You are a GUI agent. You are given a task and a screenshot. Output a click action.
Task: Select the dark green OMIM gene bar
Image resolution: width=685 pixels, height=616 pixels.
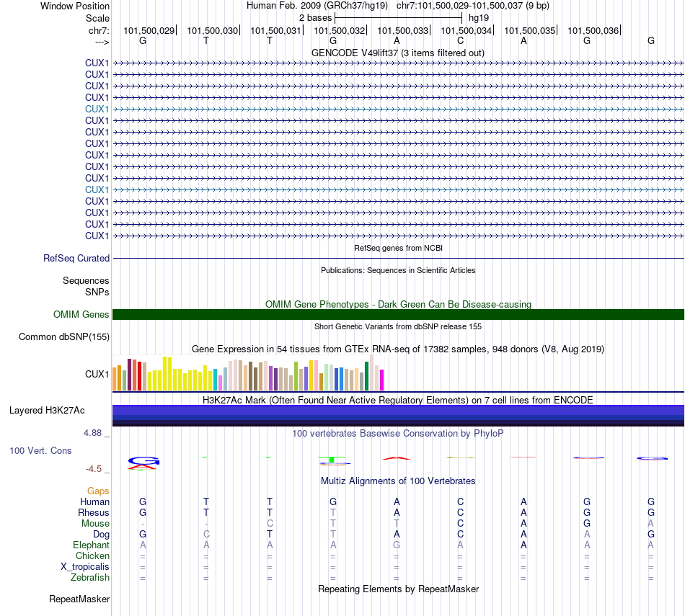pos(398,314)
